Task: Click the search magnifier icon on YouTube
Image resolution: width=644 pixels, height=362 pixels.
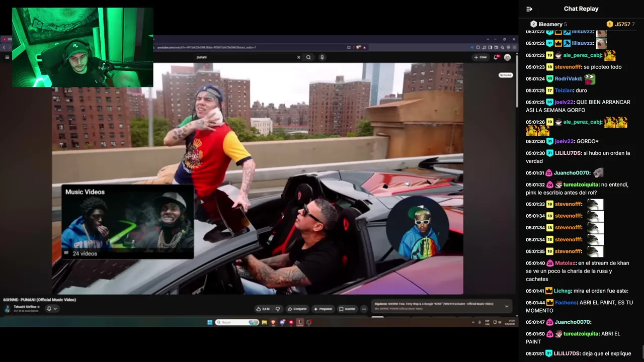Action: [308, 57]
